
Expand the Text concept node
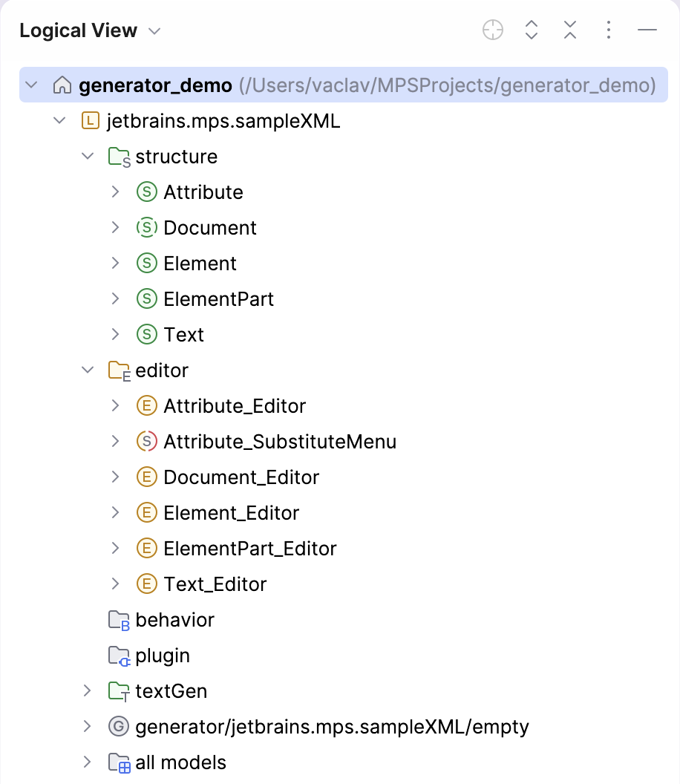click(x=116, y=335)
